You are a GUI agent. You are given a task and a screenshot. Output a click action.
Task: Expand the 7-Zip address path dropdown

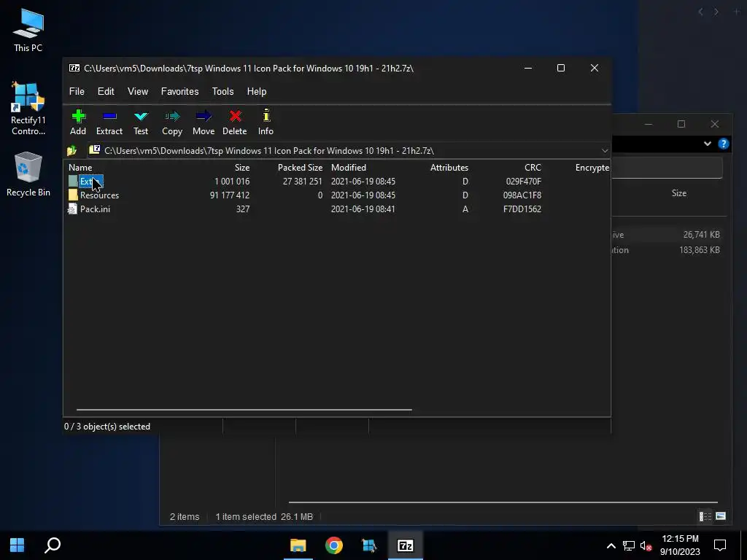pyautogui.click(x=605, y=151)
